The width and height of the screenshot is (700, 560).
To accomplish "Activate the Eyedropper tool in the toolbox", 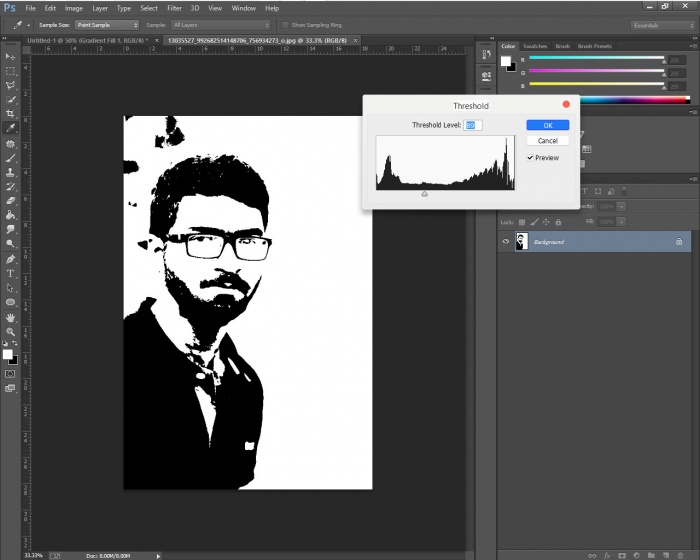I will pos(11,129).
